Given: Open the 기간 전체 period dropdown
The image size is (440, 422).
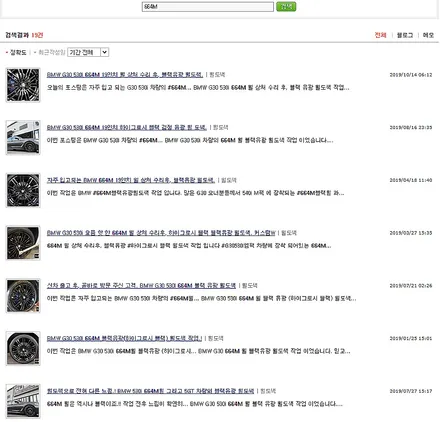Looking at the screenshot, I should point(88,52).
